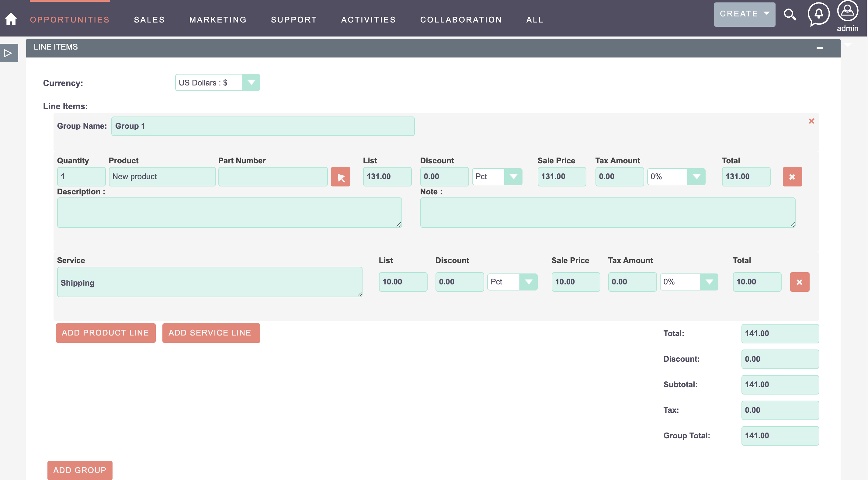This screenshot has width=868, height=480.
Task: Click the product select icon for line item
Action: 342,176
